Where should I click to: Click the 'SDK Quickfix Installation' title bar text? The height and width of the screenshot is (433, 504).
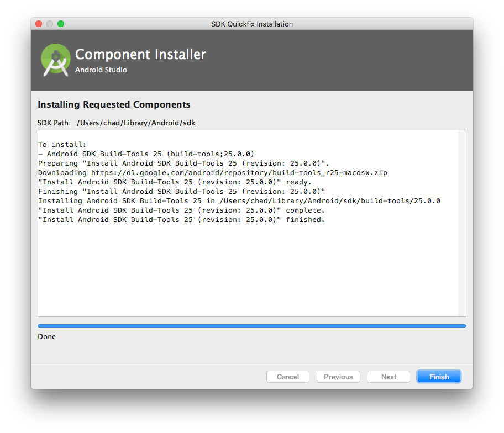pyautogui.click(x=252, y=24)
